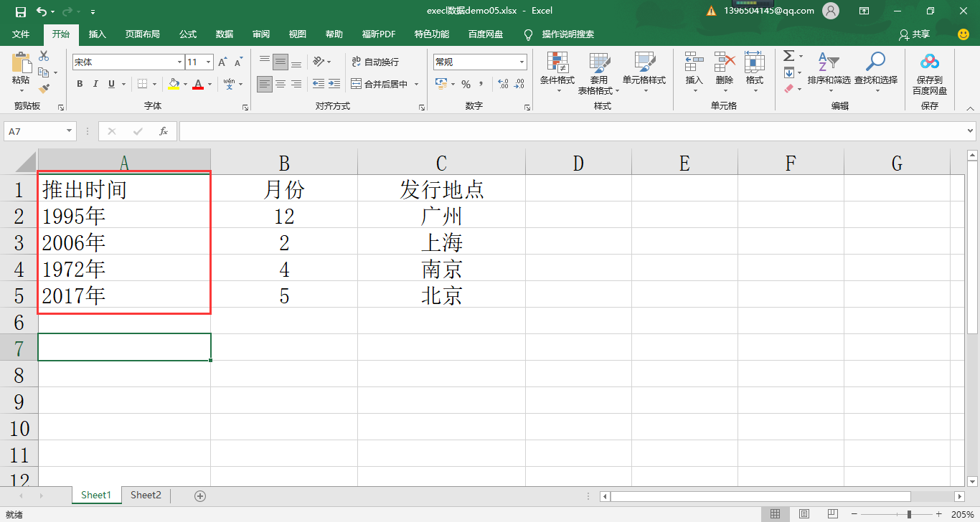Open number format dropdown 常规

522,62
